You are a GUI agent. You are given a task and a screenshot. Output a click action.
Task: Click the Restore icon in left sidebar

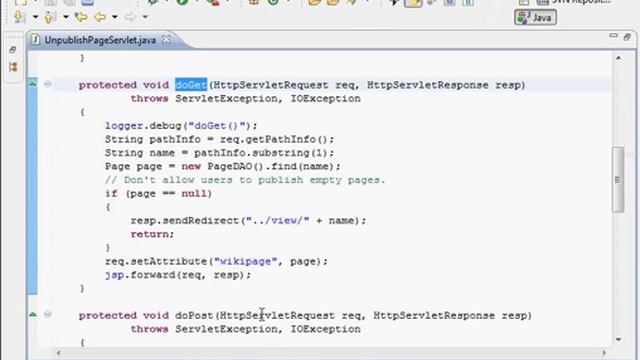13,50
